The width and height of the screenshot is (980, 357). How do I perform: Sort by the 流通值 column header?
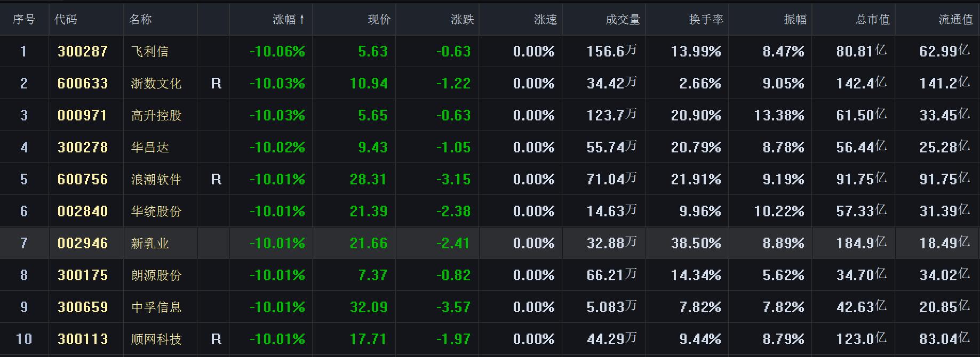pos(955,20)
